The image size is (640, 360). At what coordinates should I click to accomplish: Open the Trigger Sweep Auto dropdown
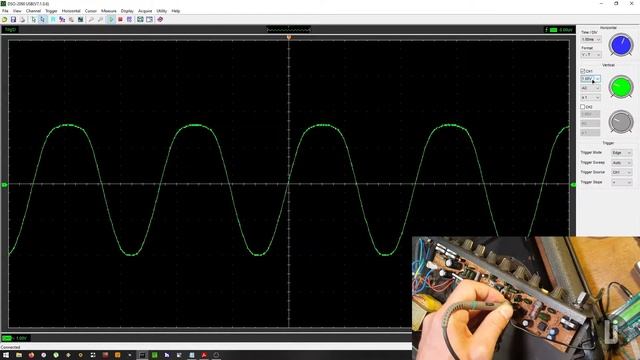coord(621,162)
